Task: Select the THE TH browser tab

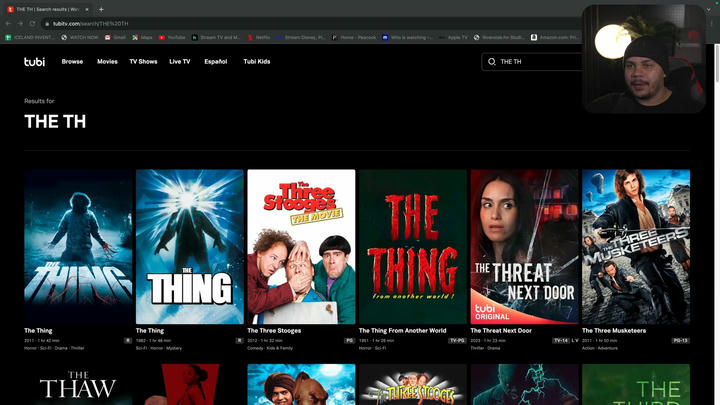Action: (48, 9)
